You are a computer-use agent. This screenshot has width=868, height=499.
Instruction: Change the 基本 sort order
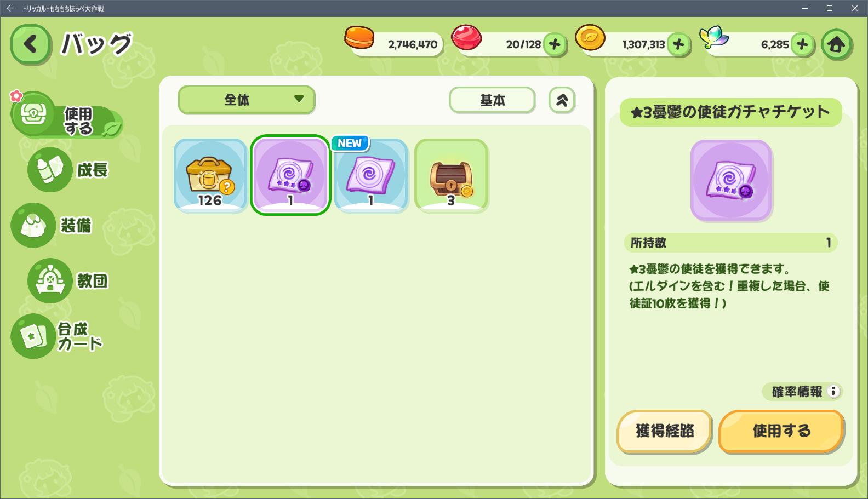(492, 100)
